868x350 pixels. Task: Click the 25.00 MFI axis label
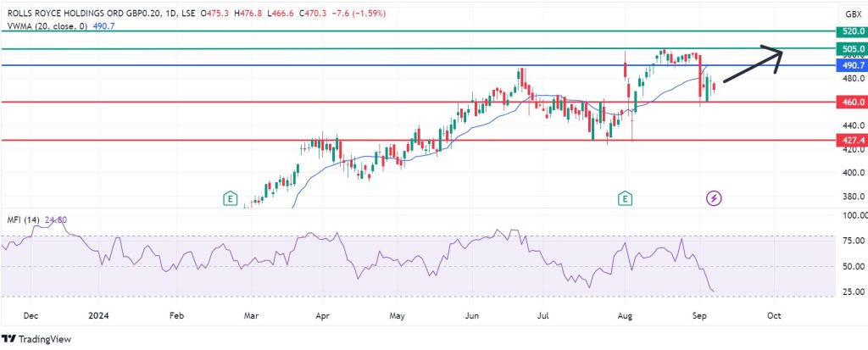tap(853, 292)
